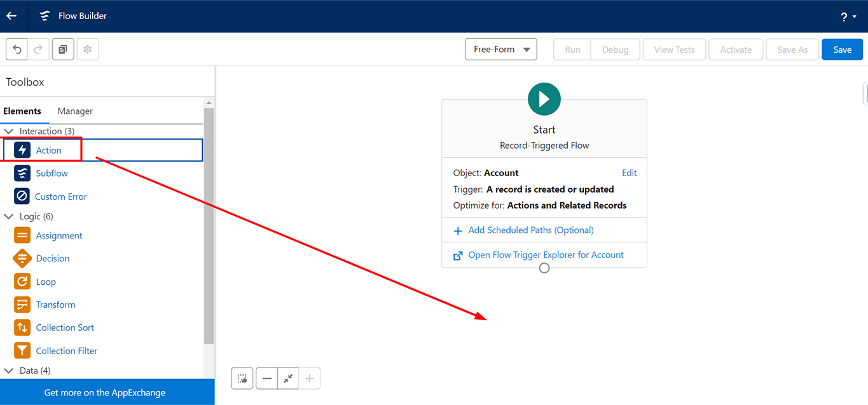Select the Loop icon
This screenshot has height=405, width=868.
[22, 281]
